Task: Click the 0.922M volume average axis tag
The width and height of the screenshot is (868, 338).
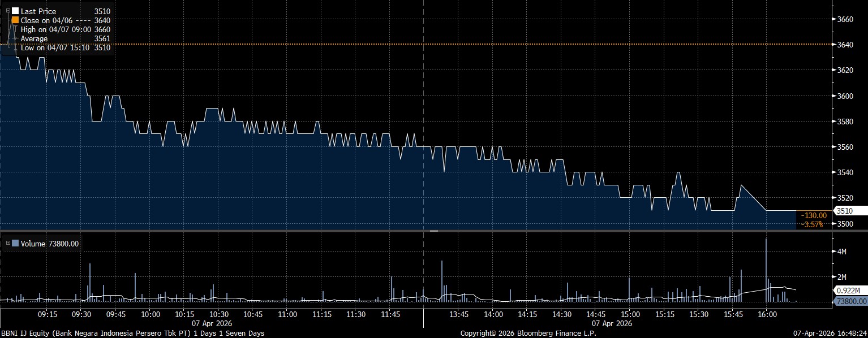Action: coord(846,291)
